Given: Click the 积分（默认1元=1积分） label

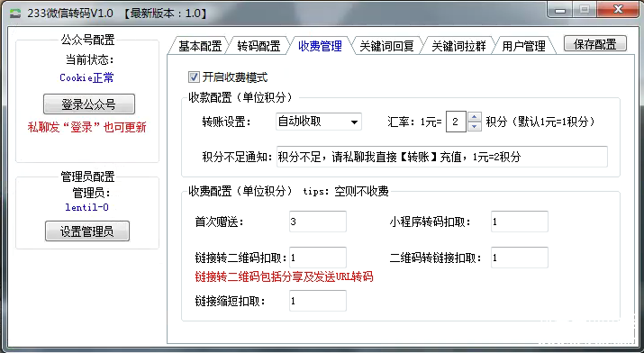Looking at the screenshot, I should tap(540, 122).
